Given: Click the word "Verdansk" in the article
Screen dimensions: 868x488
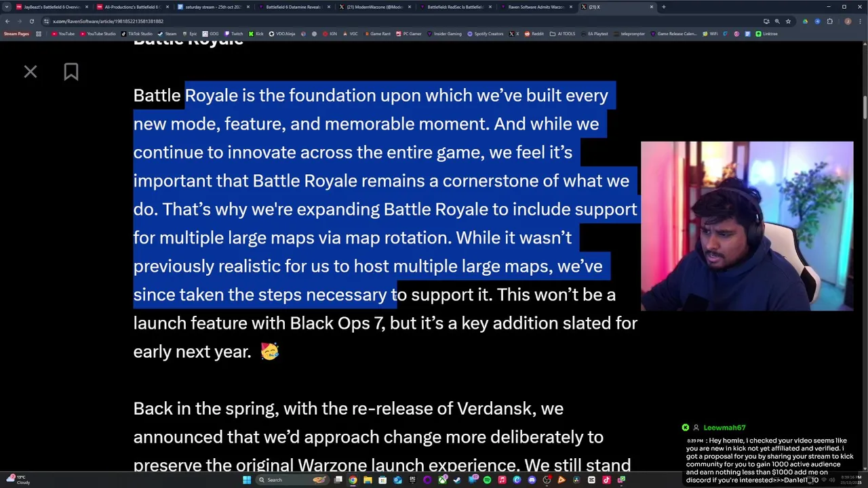Looking at the screenshot, I should pyautogui.click(x=494, y=409).
